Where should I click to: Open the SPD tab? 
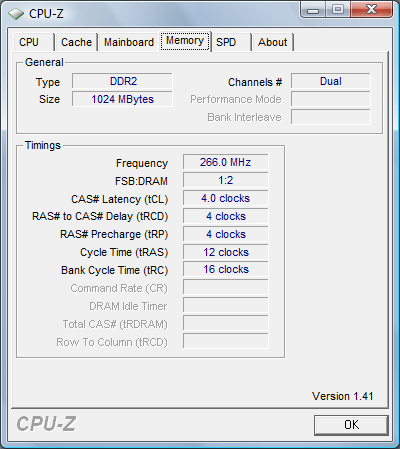pyautogui.click(x=231, y=42)
